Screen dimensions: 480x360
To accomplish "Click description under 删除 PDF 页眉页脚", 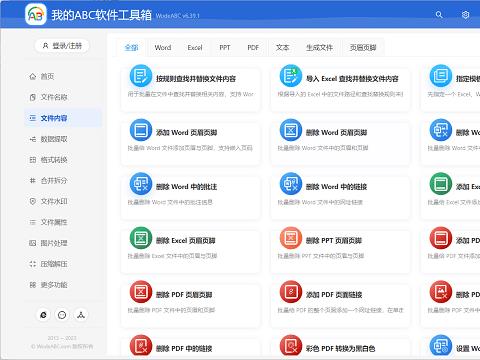I will [171, 310].
